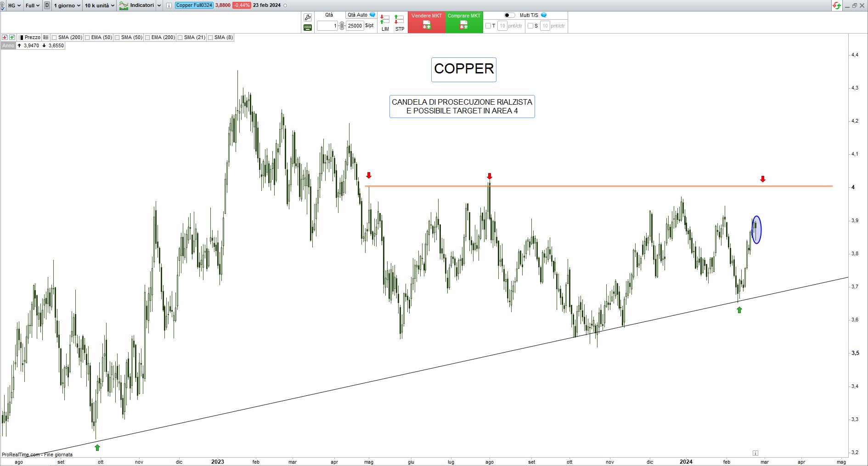
Task: Click the info icon beside Copper Full0324
Action: click(169, 6)
